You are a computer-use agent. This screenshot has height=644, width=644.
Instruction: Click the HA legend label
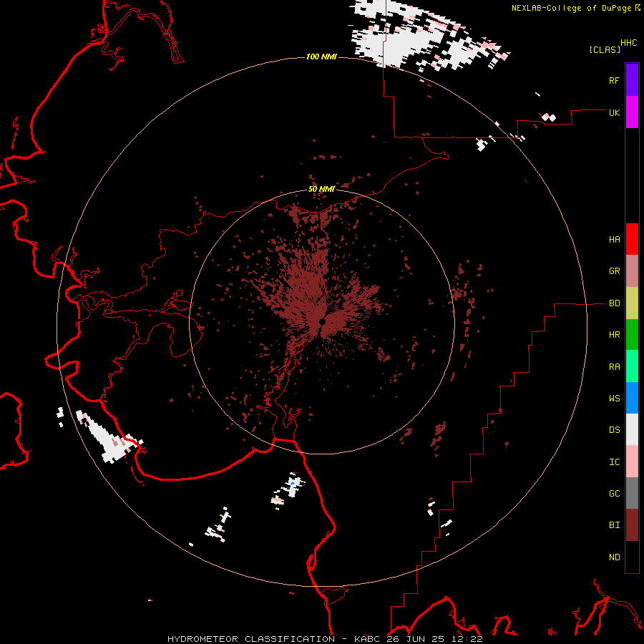coord(614,240)
